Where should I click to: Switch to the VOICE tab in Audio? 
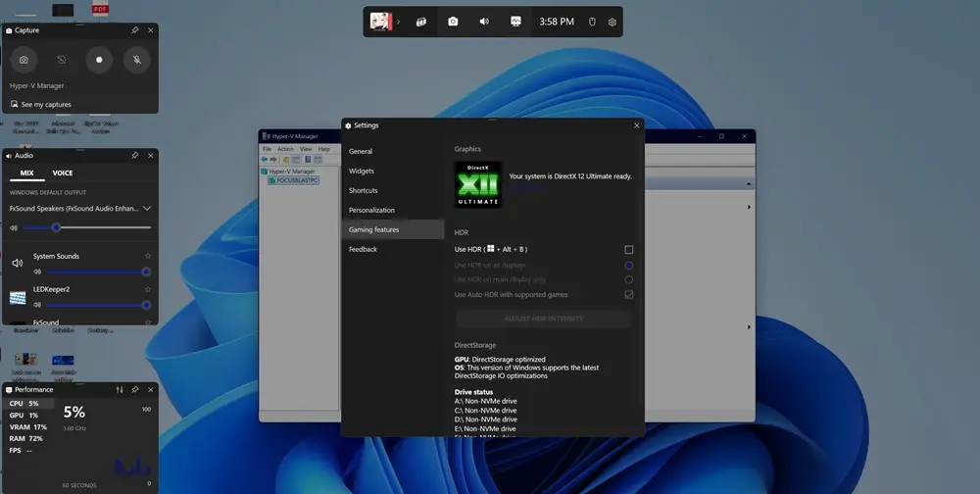[x=63, y=173]
